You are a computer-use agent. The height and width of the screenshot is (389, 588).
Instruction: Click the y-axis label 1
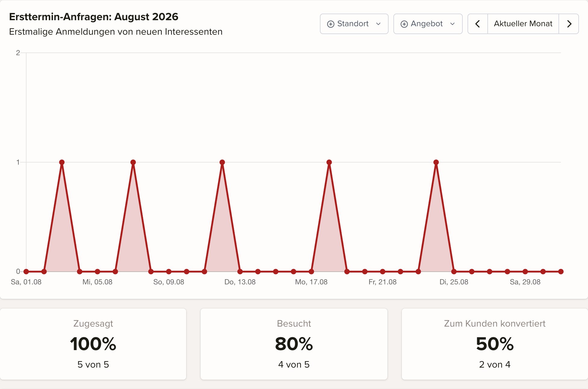pyautogui.click(x=18, y=162)
